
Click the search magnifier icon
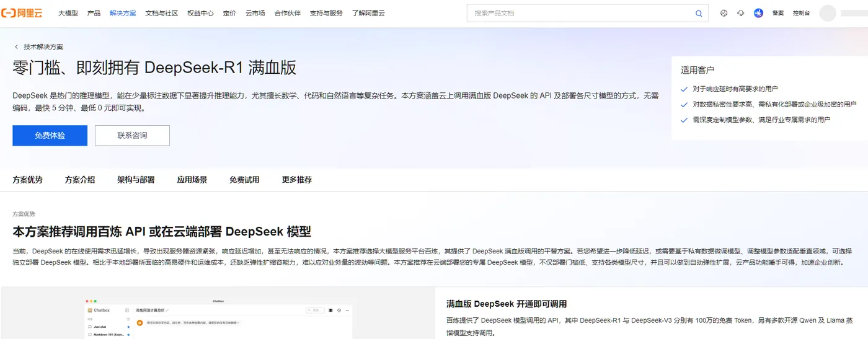(x=699, y=13)
